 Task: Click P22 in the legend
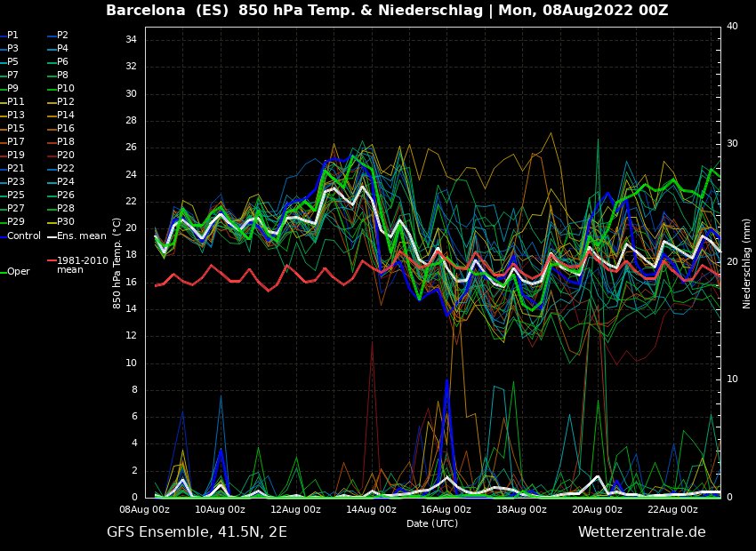pyautogui.click(x=61, y=168)
